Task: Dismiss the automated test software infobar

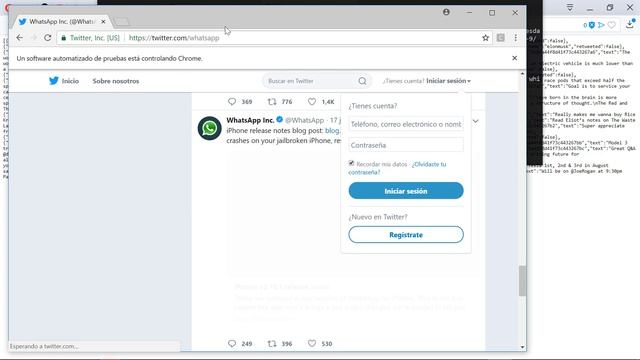Action: click(514, 58)
